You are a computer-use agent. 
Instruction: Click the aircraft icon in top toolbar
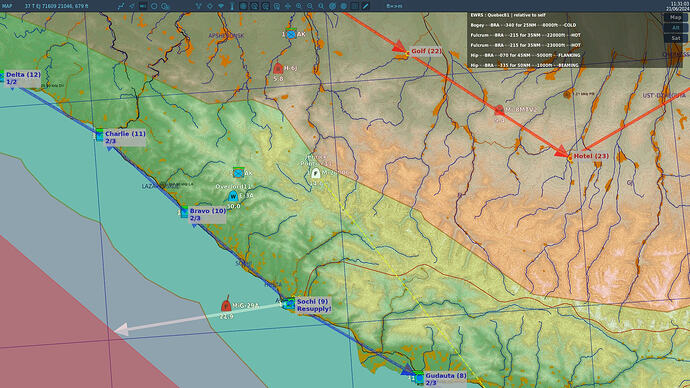click(x=132, y=6)
